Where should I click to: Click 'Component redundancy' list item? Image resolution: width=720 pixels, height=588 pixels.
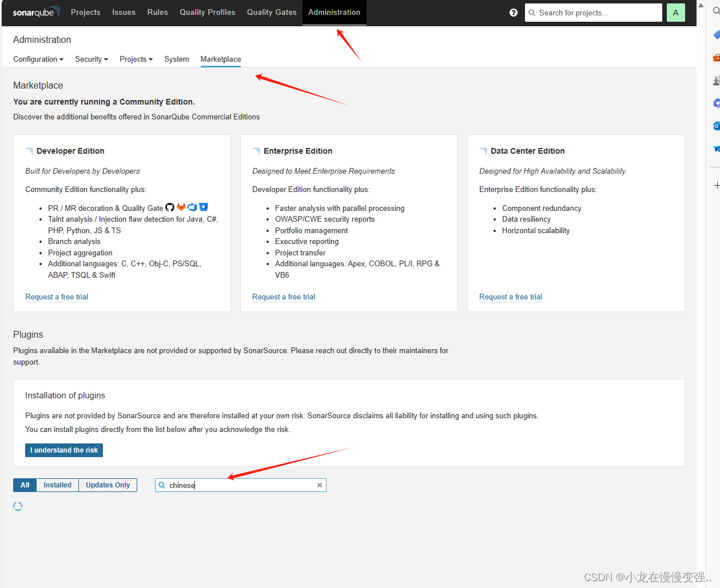[x=542, y=208]
